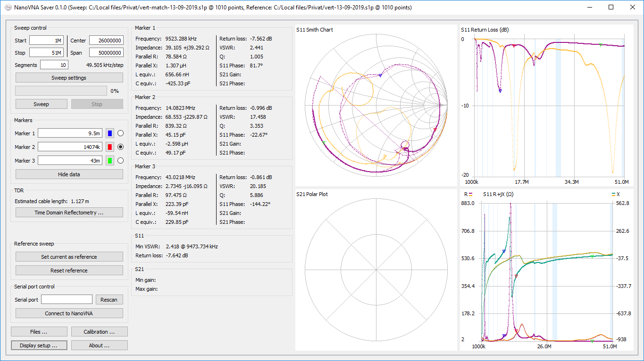Click the NanoVNA Saver title bar app icon
This screenshot has height=361, width=644.
(x=8, y=8)
